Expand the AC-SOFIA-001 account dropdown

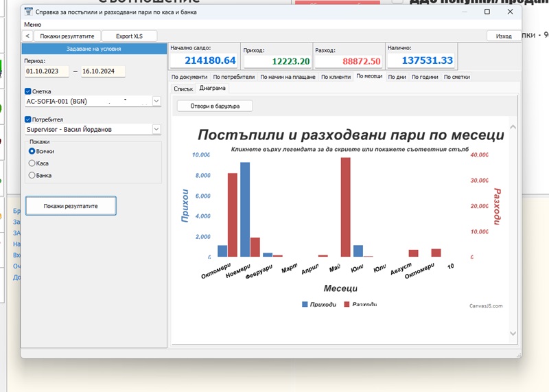tap(156, 101)
